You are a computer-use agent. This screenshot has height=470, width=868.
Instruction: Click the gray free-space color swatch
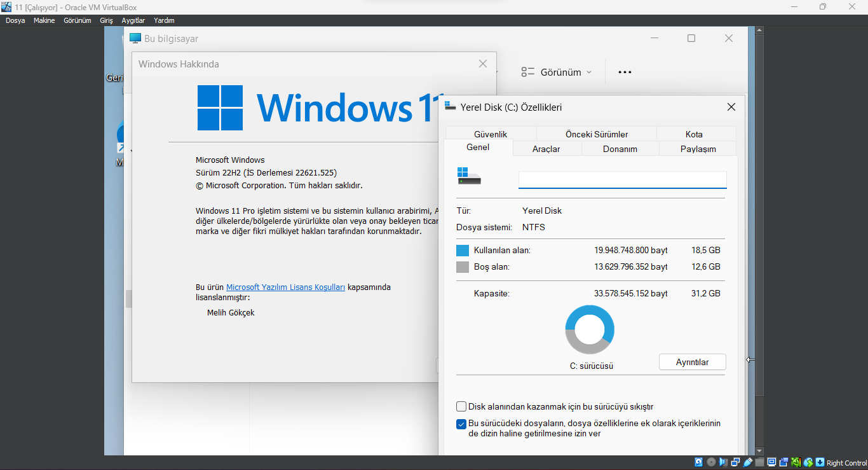463,267
